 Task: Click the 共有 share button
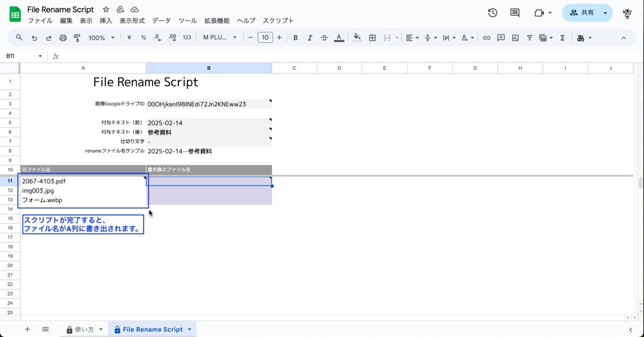click(x=582, y=13)
